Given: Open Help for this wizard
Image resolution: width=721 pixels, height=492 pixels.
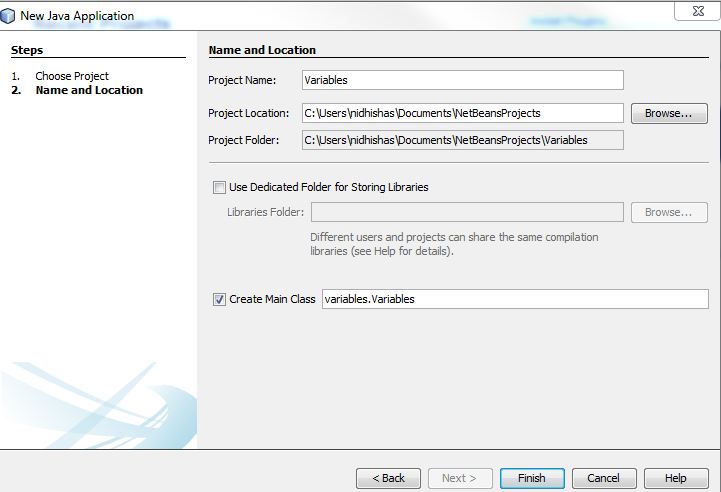Looking at the screenshot, I should (676, 478).
